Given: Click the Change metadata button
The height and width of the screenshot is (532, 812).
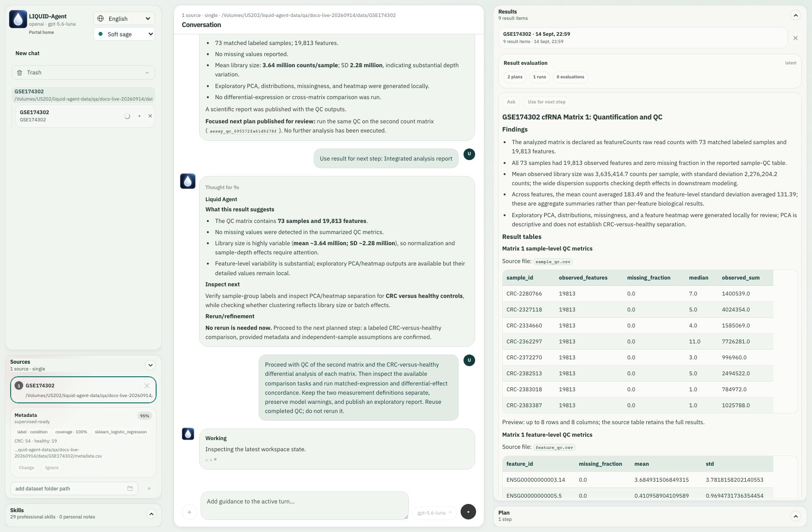Looking at the screenshot, I should pos(27,468).
